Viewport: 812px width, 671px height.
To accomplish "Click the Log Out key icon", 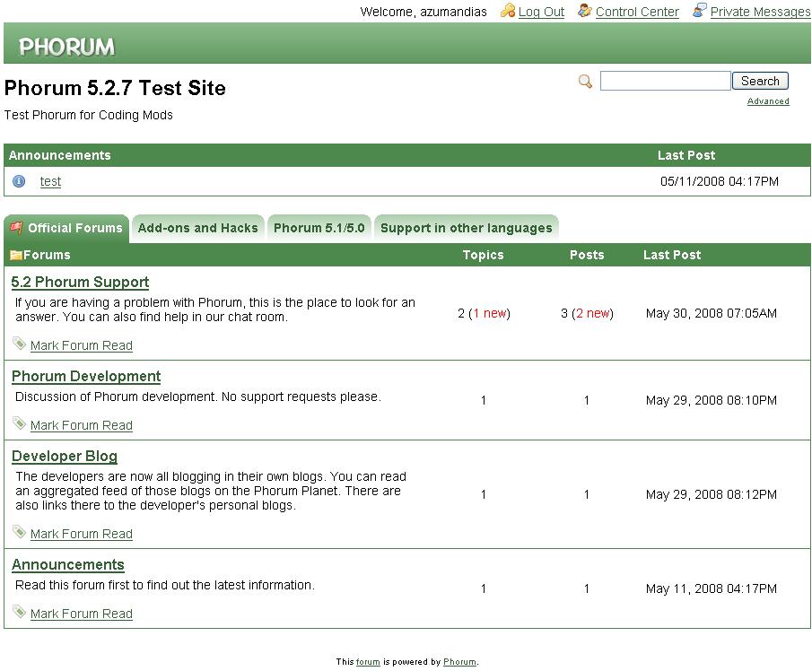I will point(508,11).
